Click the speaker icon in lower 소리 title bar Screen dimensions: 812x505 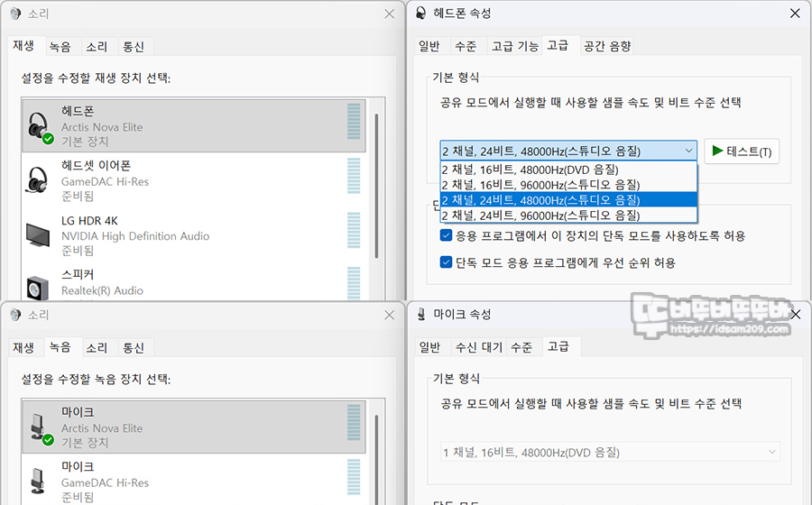tap(15, 315)
